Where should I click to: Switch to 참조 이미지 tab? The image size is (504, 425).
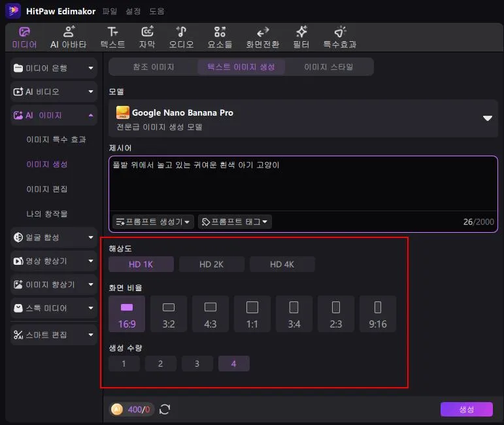[x=154, y=67]
